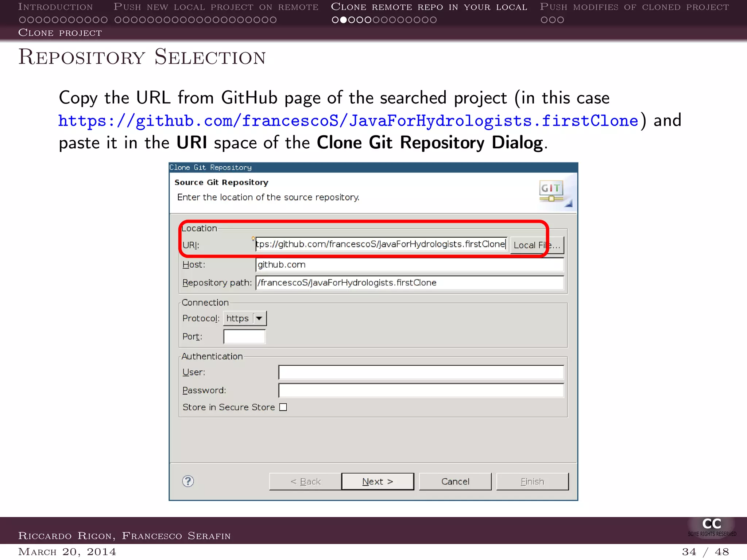Click the help question mark icon

tap(188, 481)
